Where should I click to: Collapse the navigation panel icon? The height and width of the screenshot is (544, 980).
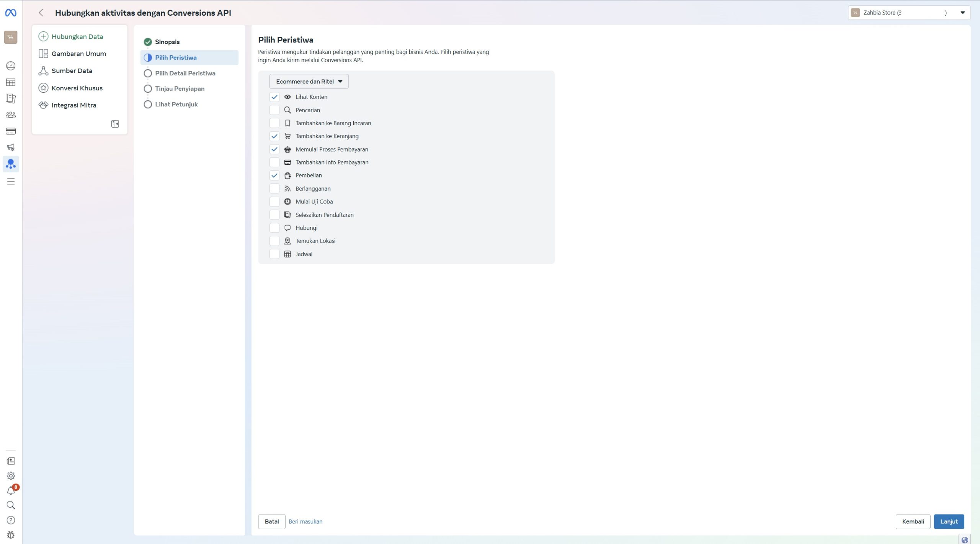[x=115, y=124]
